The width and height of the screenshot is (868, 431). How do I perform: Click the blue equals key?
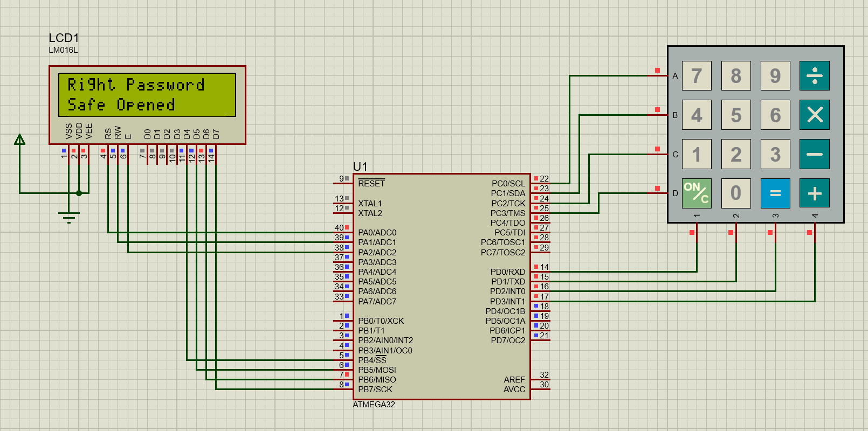pyautogui.click(x=775, y=193)
